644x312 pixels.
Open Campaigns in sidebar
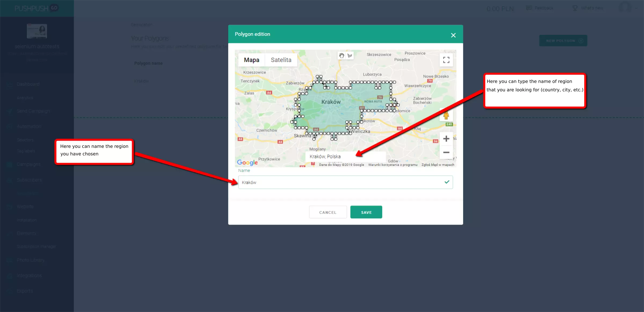[x=28, y=164]
